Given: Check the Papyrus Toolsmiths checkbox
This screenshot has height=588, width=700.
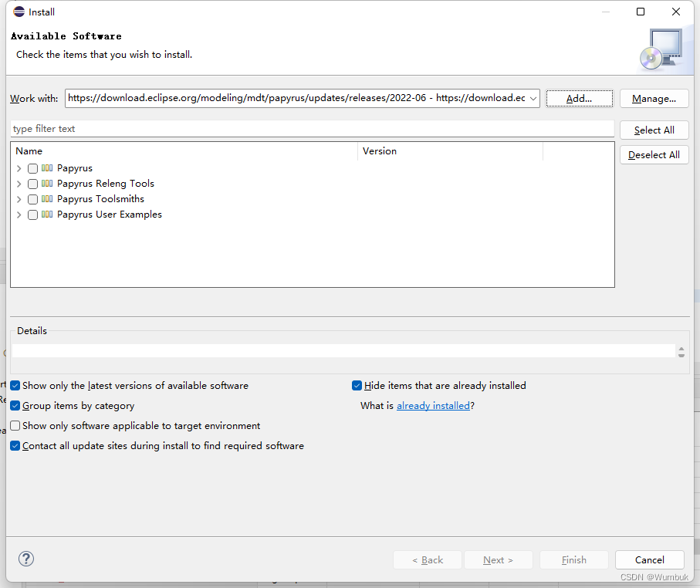Looking at the screenshot, I should tap(32, 199).
